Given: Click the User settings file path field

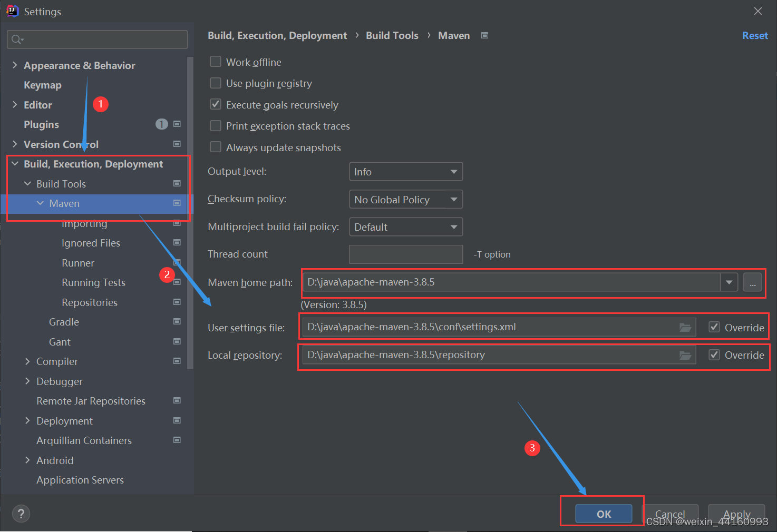Looking at the screenshot, I should (499, 327).
